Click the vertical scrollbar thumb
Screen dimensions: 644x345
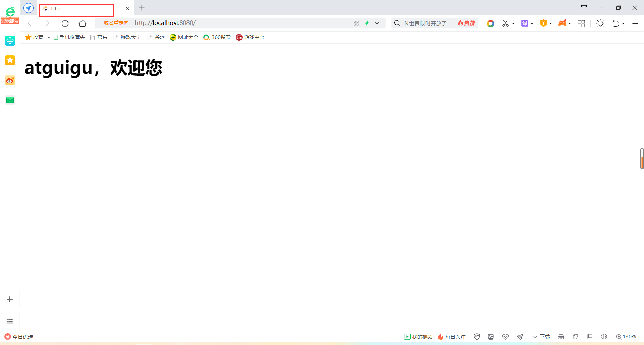[x=642, y=158]
